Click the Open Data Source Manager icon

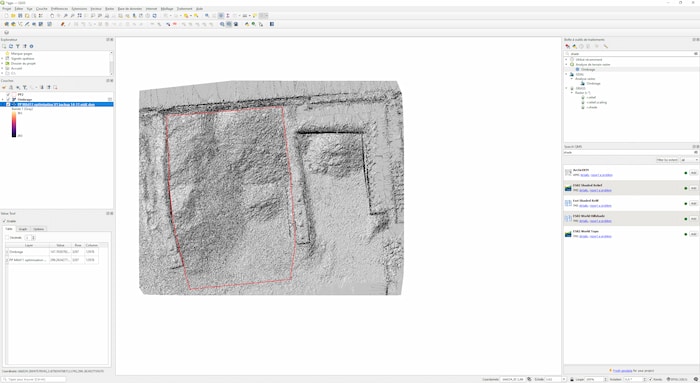point(6,24)
